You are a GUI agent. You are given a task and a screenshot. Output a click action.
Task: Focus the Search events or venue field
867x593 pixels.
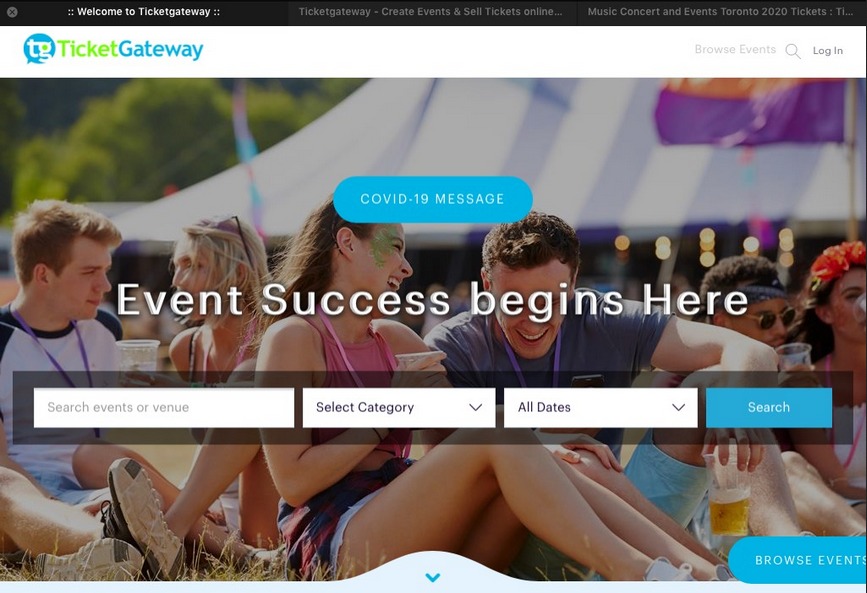click(164, 408)
